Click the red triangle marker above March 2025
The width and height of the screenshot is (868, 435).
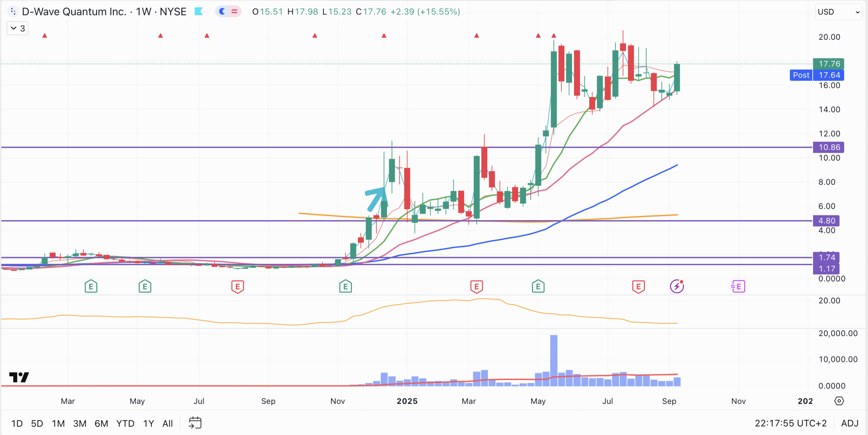[x=477, y=36]
